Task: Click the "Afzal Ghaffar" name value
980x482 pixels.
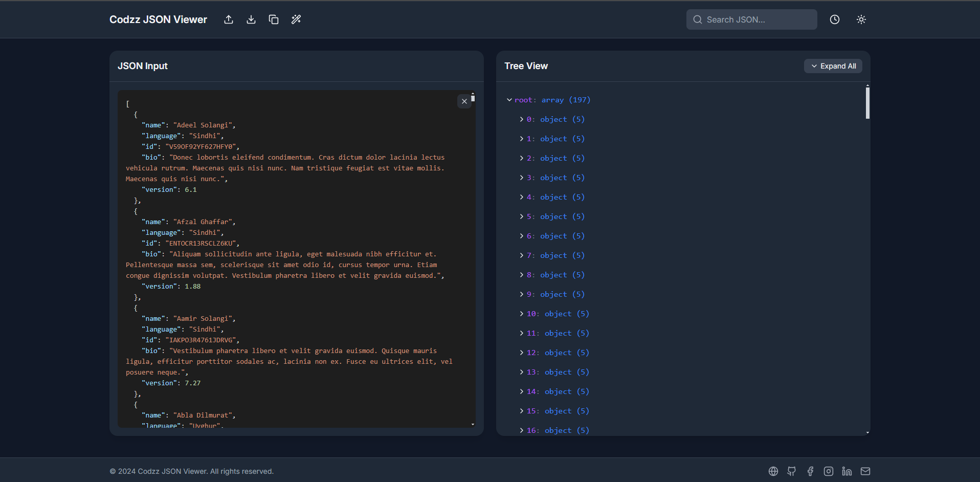Action: pyautogui.click(x=203, y=222)
